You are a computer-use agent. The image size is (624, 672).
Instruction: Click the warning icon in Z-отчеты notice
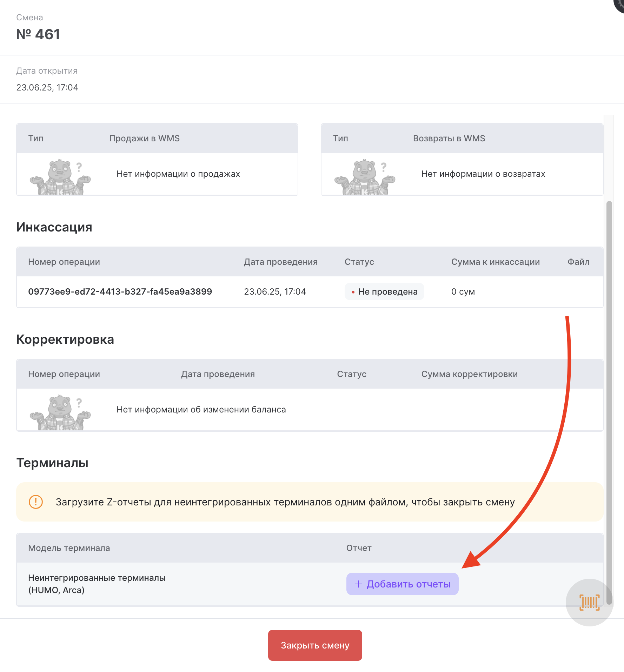click(36, 502)
